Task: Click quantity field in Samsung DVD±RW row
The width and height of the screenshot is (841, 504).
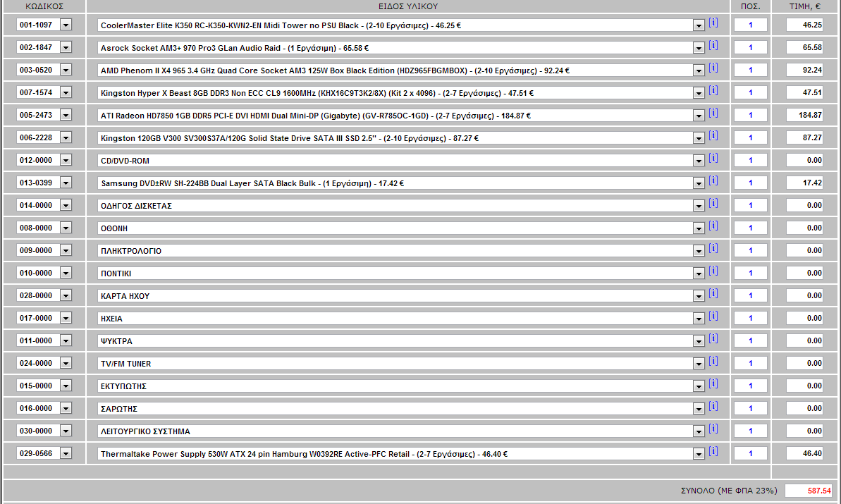Action: [x=750, y=183]
